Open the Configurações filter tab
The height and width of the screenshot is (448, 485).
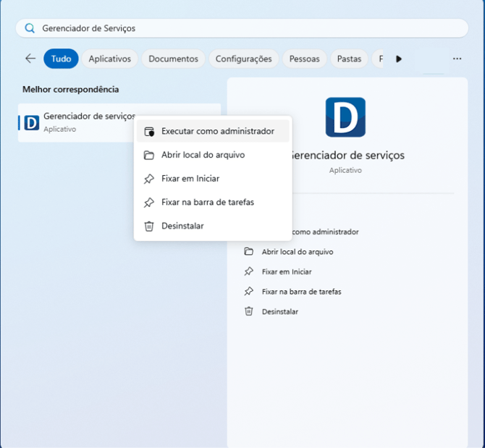[x=243, y=59]
